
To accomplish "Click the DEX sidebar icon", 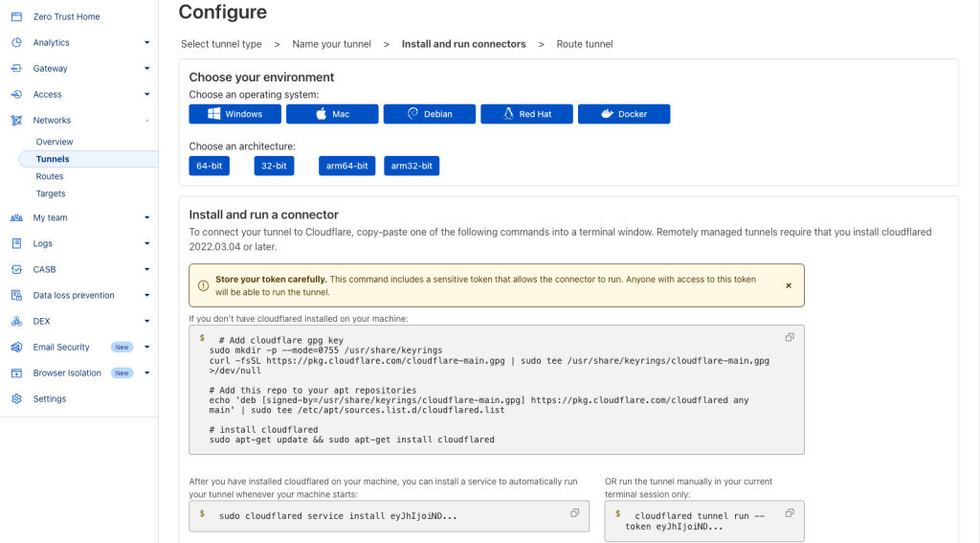I will coord(17,321).
